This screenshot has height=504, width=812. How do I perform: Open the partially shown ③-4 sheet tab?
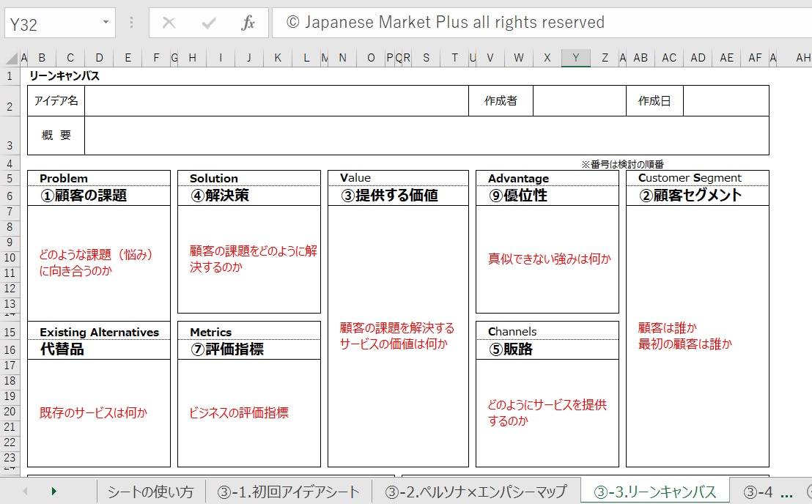click(759, 492)
